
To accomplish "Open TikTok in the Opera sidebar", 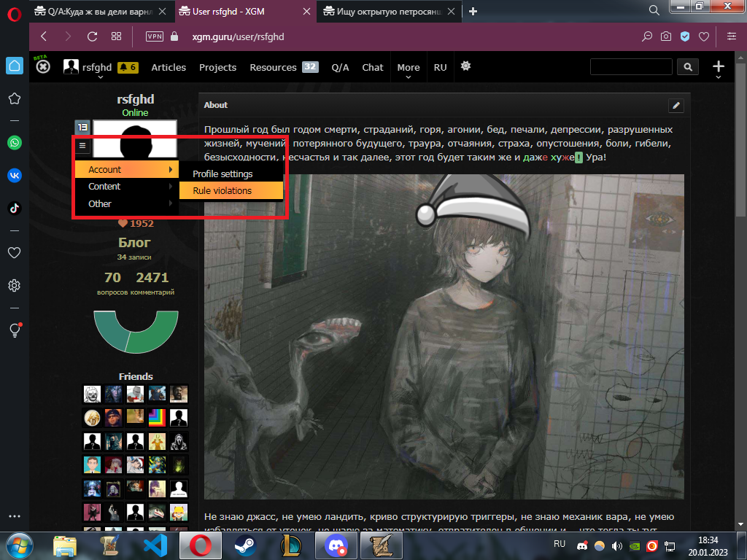I will point(15,208).
